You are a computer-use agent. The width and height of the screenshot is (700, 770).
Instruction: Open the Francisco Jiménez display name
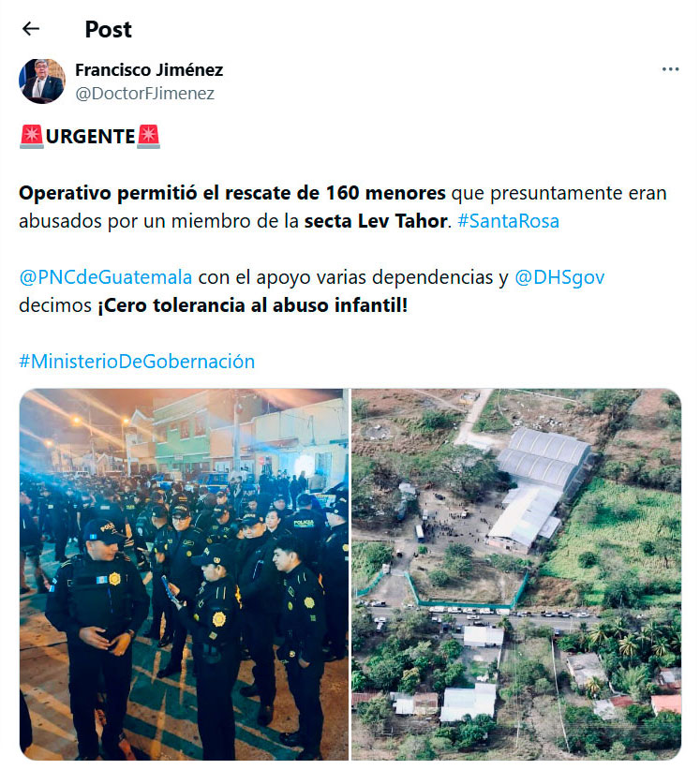(x=149, y=69)
